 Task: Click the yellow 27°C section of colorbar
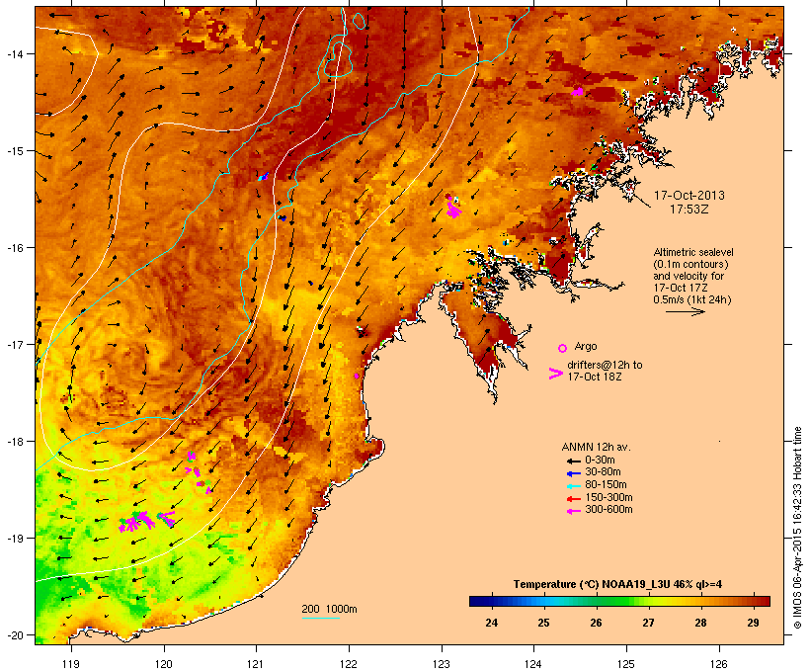click(x=648, y=601)
